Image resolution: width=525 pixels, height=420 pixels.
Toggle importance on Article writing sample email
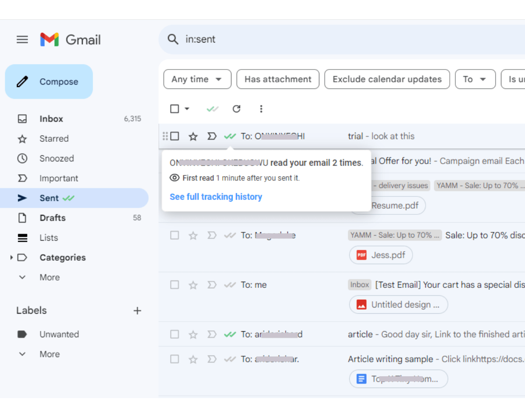tap(212, 360)
